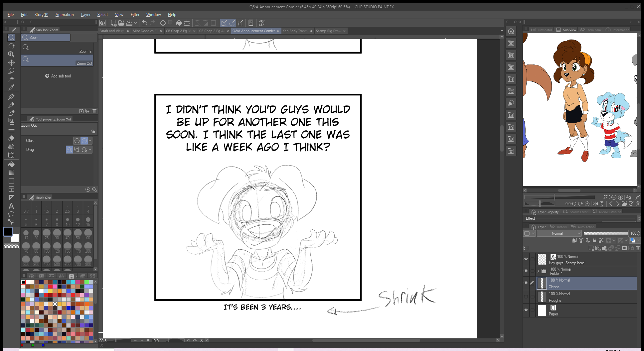Choose the Text tool
The width and height of the screenshot is (644, 351).
pyautogui.click(x=11, y=206)
